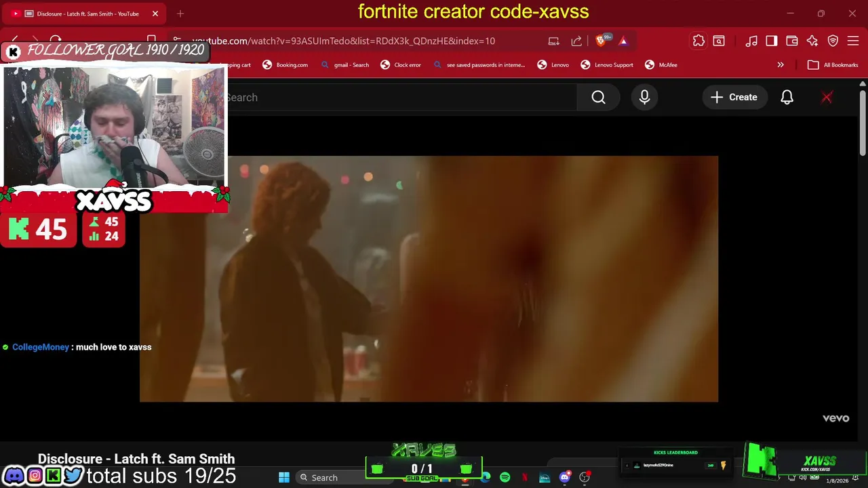Click the YouTube Create button

[734, 98]
